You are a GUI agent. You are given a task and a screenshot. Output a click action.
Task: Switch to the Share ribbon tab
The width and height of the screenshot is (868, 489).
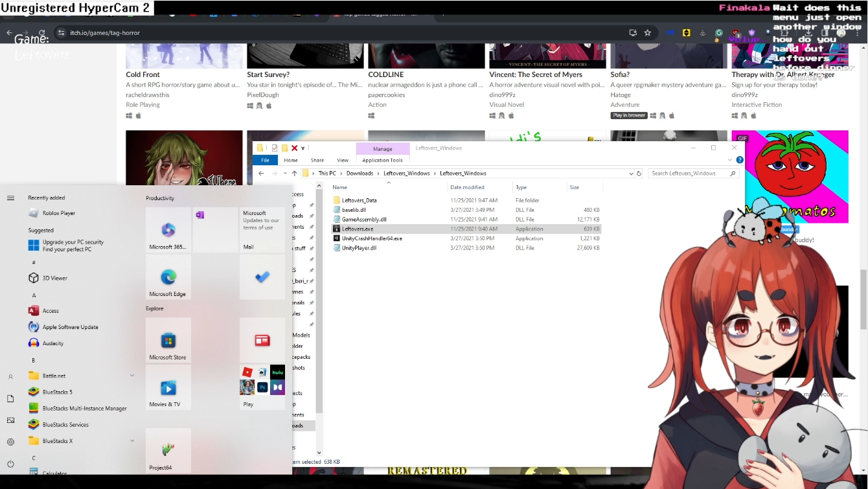click(x=317, y=160)
